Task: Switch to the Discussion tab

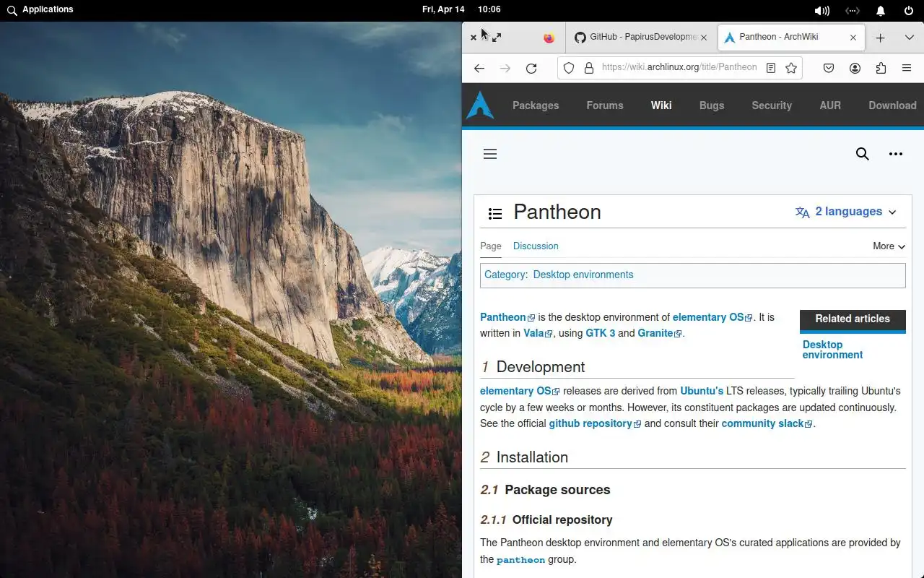Action: point(536,246)
